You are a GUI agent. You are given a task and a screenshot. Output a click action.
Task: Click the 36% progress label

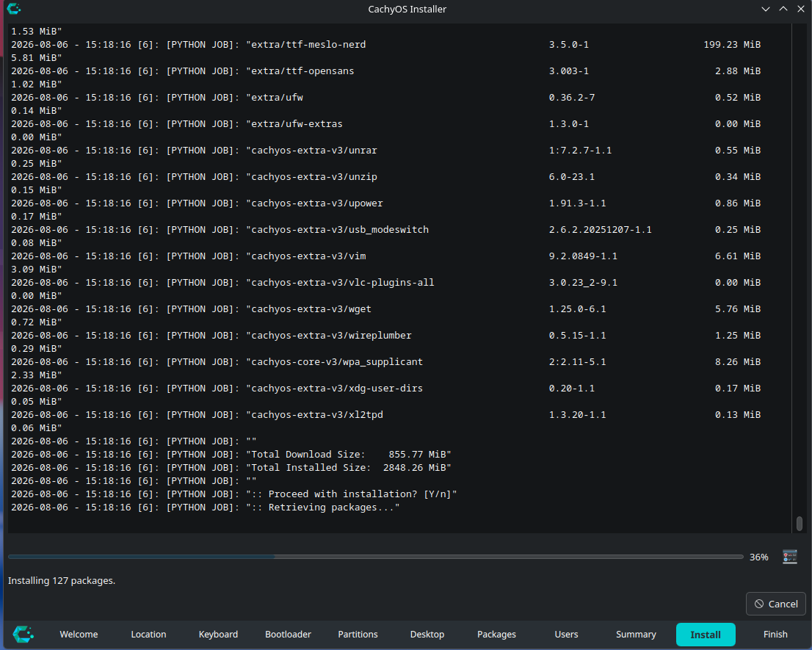pos(758,557)
